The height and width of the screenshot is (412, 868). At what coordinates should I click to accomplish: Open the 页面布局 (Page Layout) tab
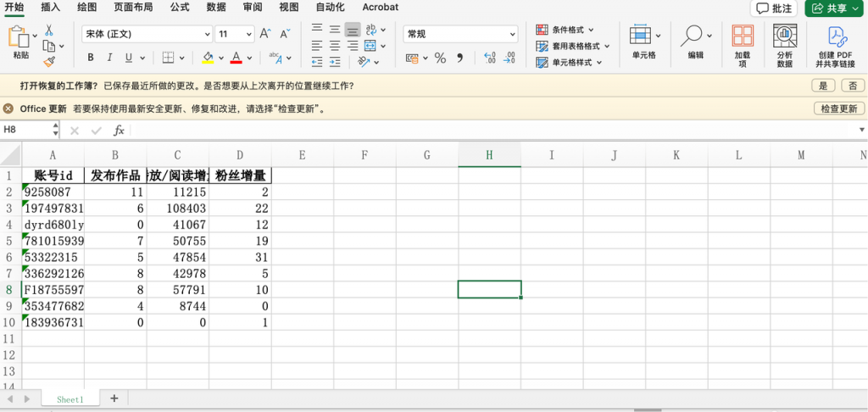coord(133,7)
